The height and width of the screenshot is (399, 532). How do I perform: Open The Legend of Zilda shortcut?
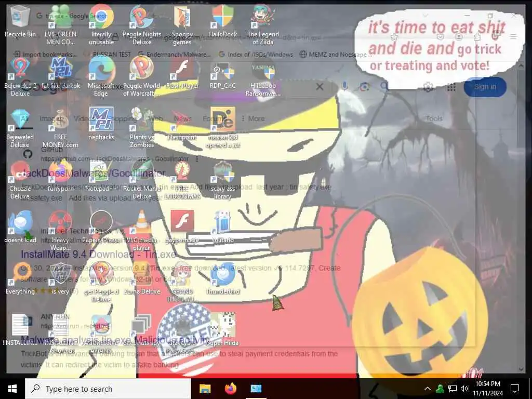(x=263, y=25)
